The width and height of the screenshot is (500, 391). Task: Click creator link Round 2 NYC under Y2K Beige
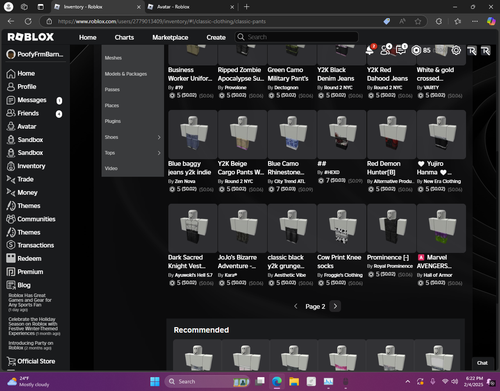click(x=239, y=181)
